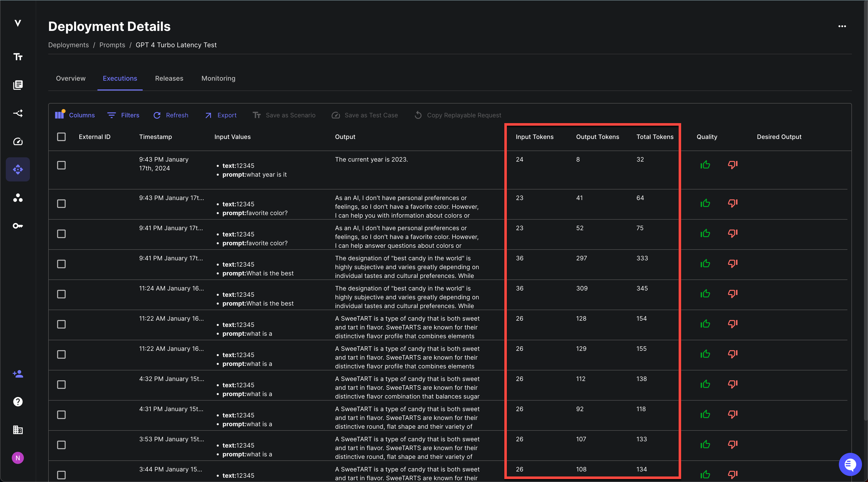Thumbs up the row with 138 total tokens

click(705, 384)
